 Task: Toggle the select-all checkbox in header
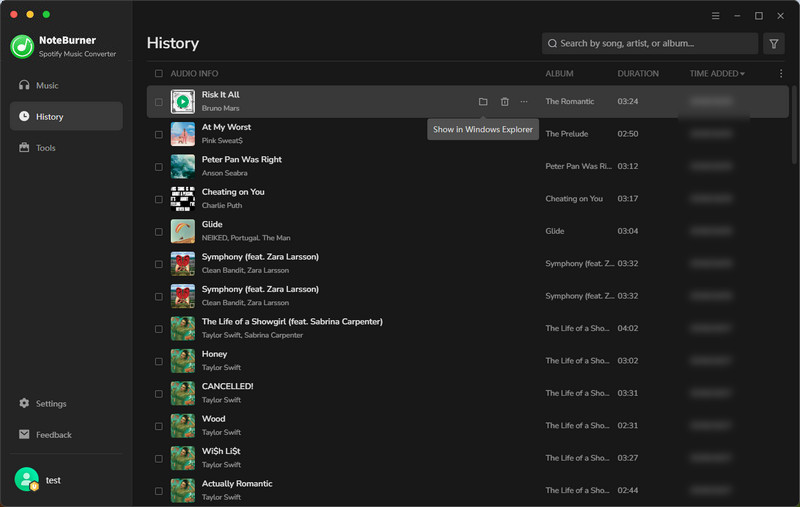tap(159, 73)
